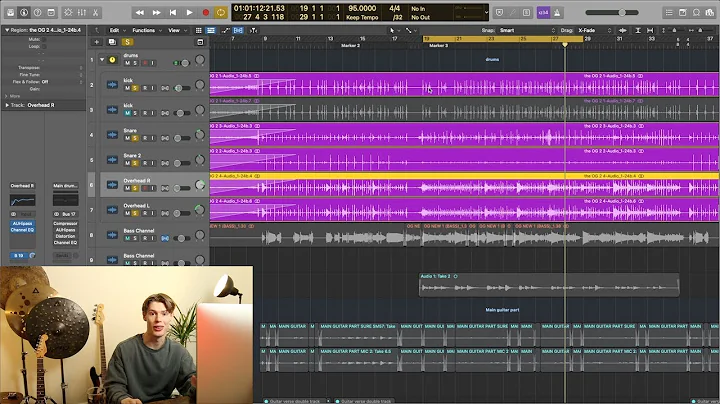Toggle the Inspector info button
Image resolution: width=720 pixels, height=404 pixels.
point(24,12)
